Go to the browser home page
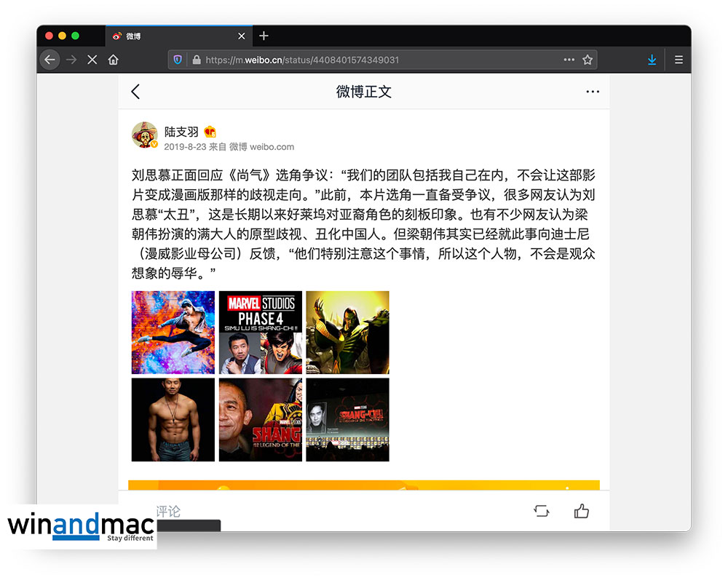The image size is (728, 580). tap(114, 60)
